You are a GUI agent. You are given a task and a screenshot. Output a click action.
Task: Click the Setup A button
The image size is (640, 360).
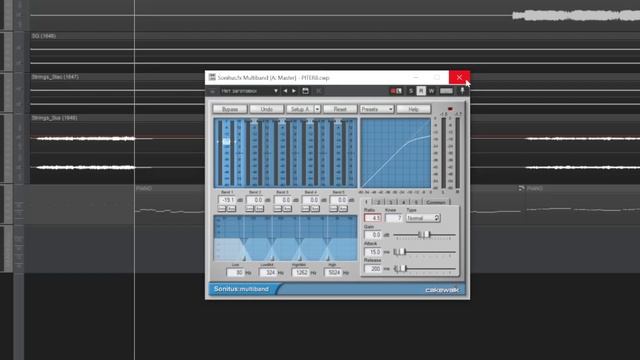(300, 109)
